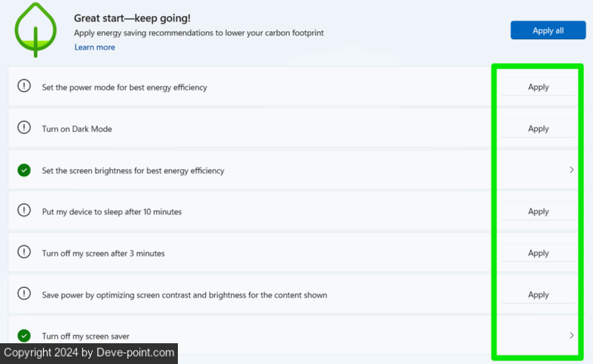The height and width of the screenshot is (364, 593).
Task: Expand the screen saver row chevron
Action: [571, 335]
